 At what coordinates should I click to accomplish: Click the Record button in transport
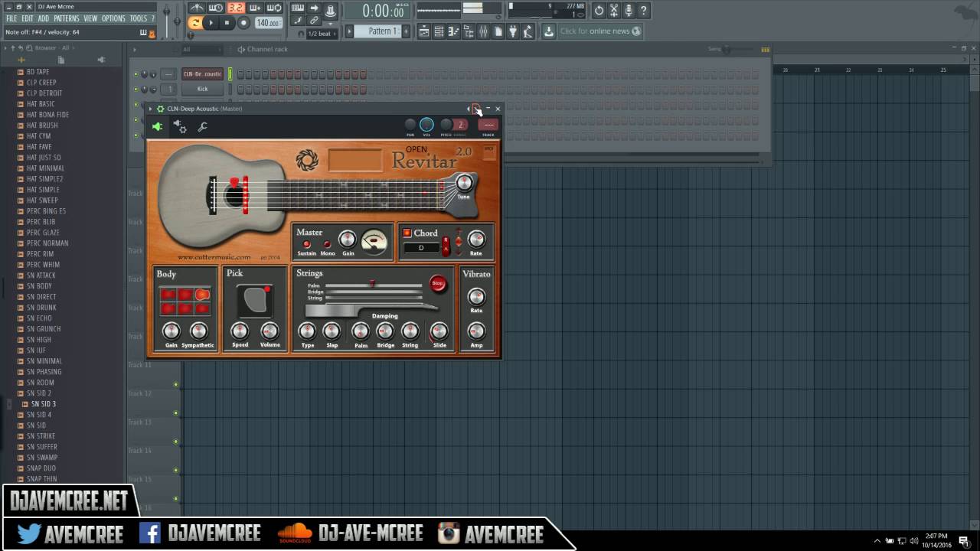click(x=243, y=23)
